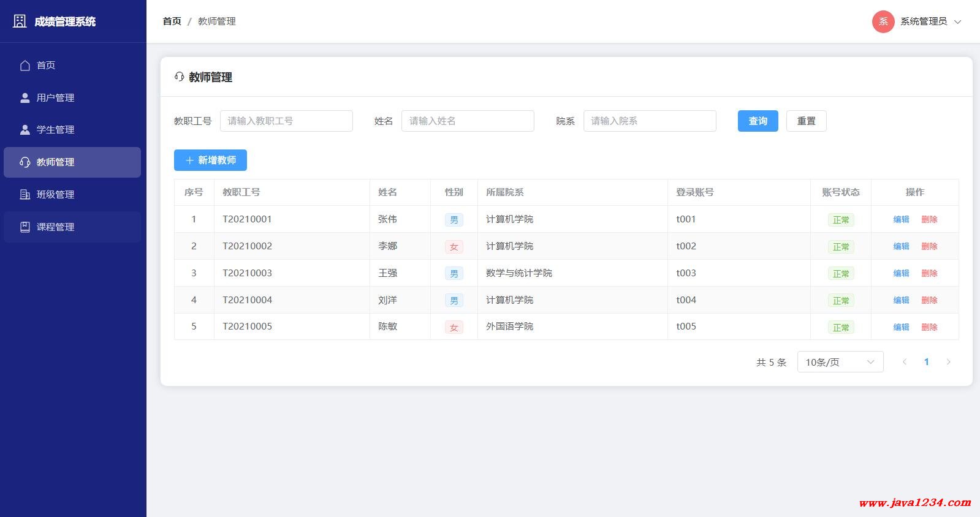Viewport: 980px width, 517px height.
Task: Go to previous page with left chevron
Action: (905, 362)
